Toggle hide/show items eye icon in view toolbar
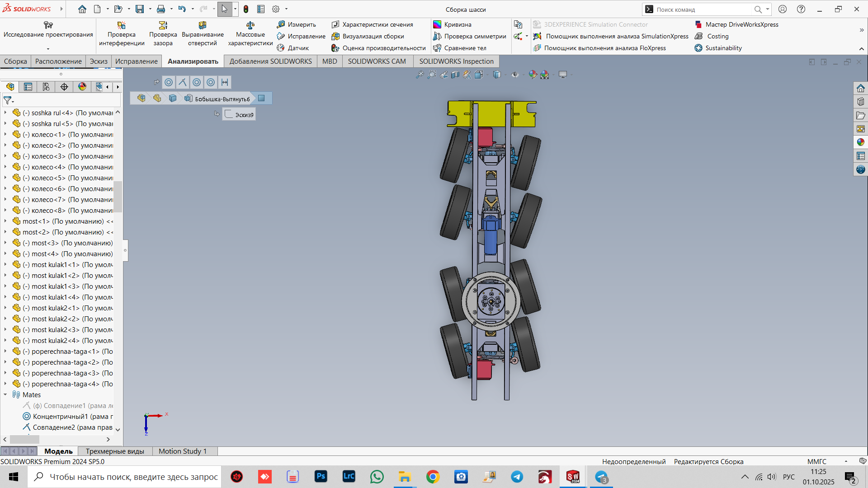Viewport: 868px width, 488px height. point(515,75)
